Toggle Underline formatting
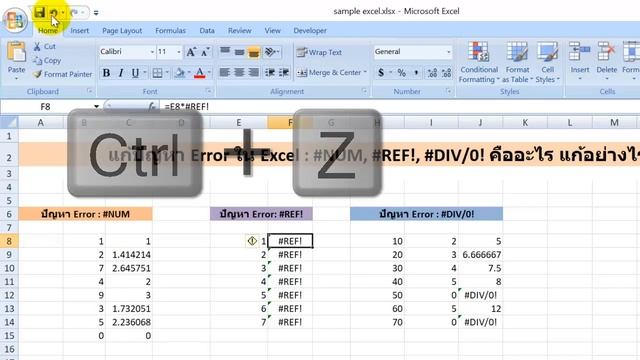The image size is (640, 360). pos(135,73)
